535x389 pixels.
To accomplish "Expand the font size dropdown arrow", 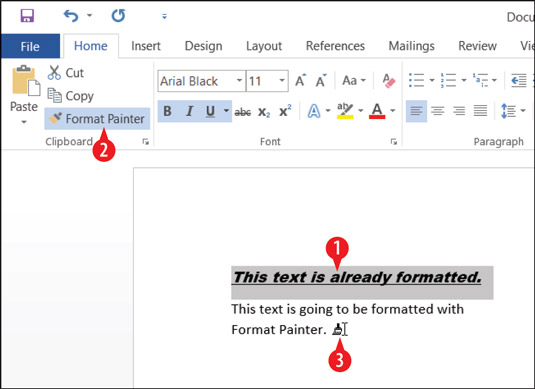I will coord(282,81).
